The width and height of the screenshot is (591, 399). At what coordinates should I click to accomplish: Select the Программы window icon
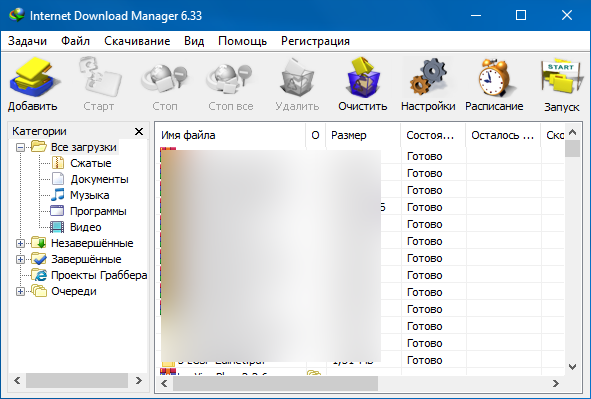pos(57,211)
